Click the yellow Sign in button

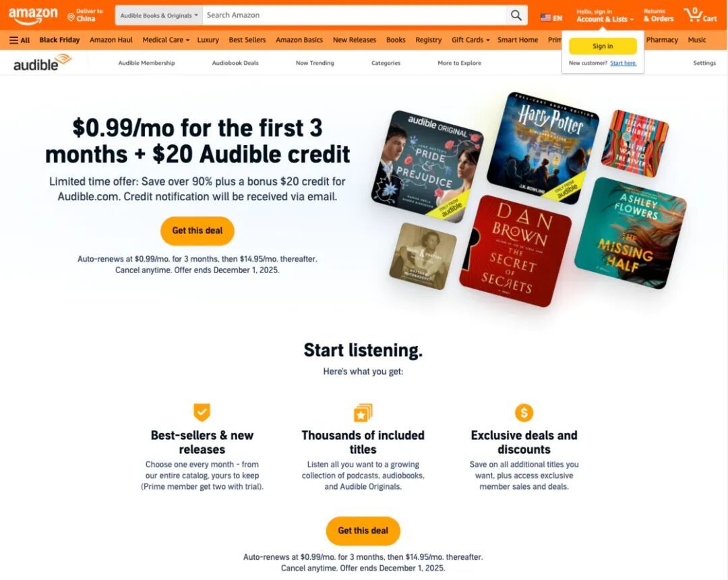603,46
